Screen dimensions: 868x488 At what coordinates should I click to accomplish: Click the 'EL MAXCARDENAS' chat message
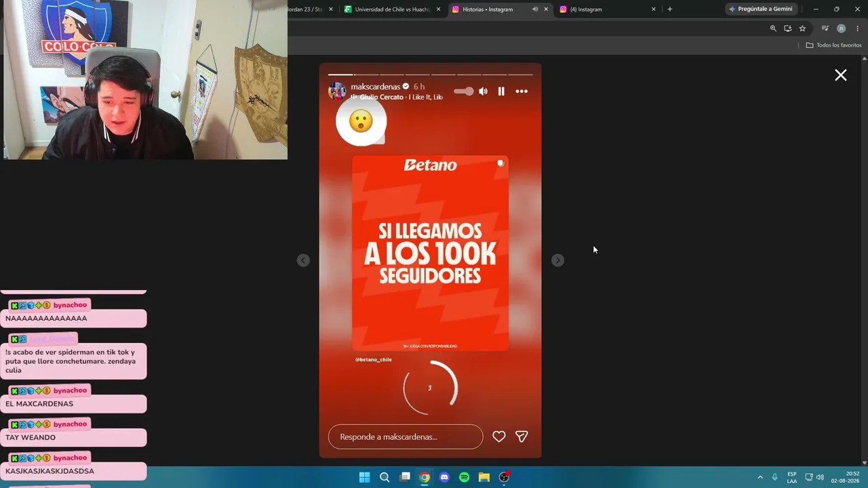pos(73,404)
